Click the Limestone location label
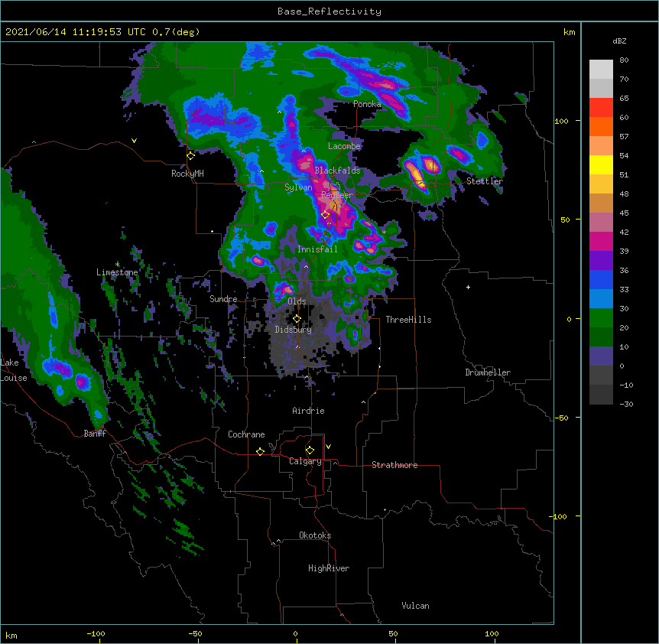This screenshot has height=644, width=659. [117, 272]
